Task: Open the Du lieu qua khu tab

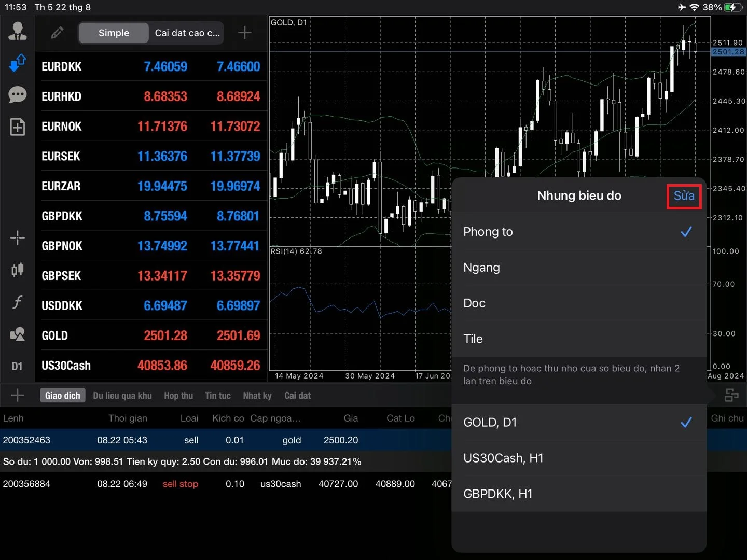Action: coord(122,396)
